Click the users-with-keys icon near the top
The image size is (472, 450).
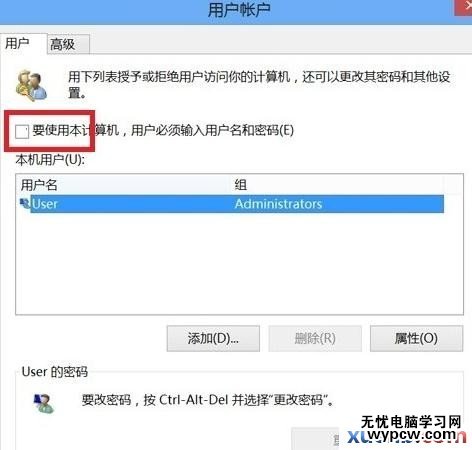click(x=32, y=85)
